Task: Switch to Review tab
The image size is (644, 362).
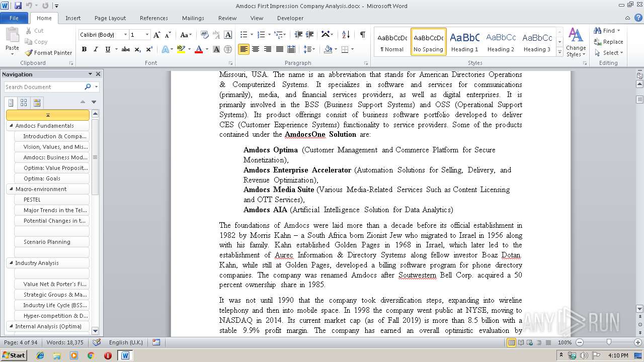Action: (227, 18)
